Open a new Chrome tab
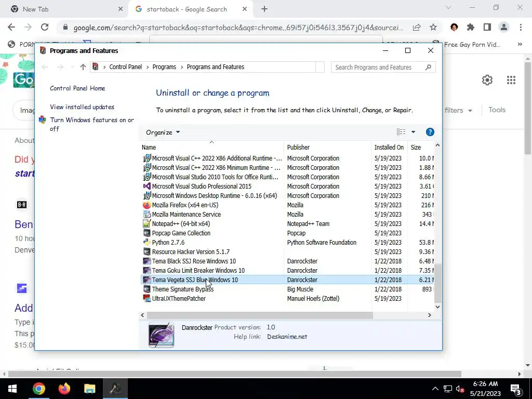532x399 pixels. pos(264,9)
